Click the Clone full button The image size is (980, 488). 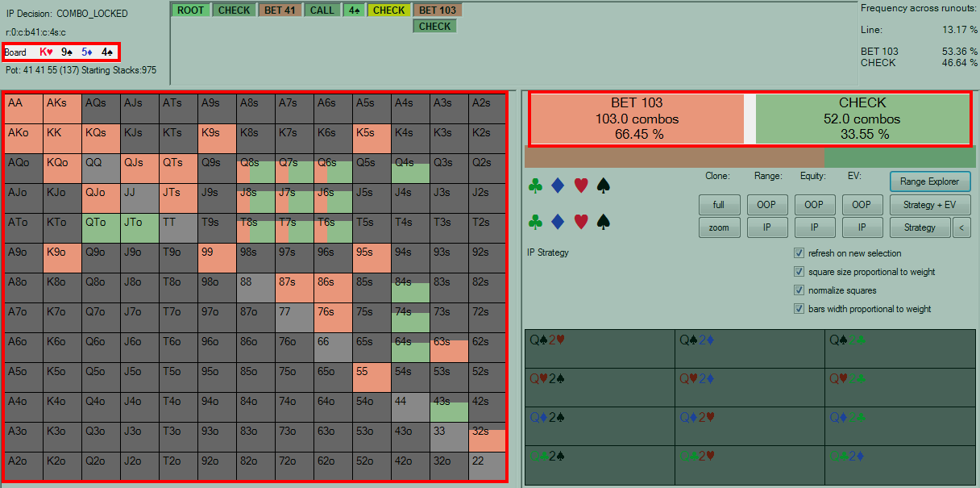pos(719,206)
